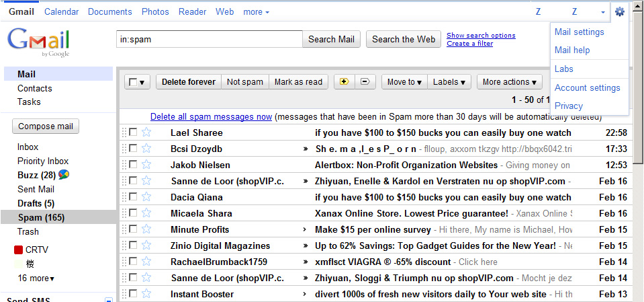Check the Dacia Qiana message checkbox
The height and width of the screenshot is (302, 644).
pyautogui.click(x=133, y=196)
